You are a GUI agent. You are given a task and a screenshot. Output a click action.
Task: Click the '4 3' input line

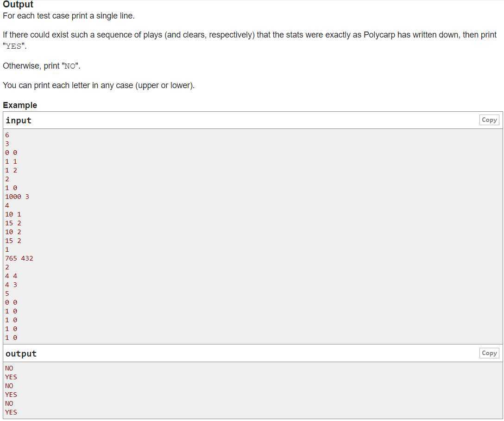pos(11,285)
